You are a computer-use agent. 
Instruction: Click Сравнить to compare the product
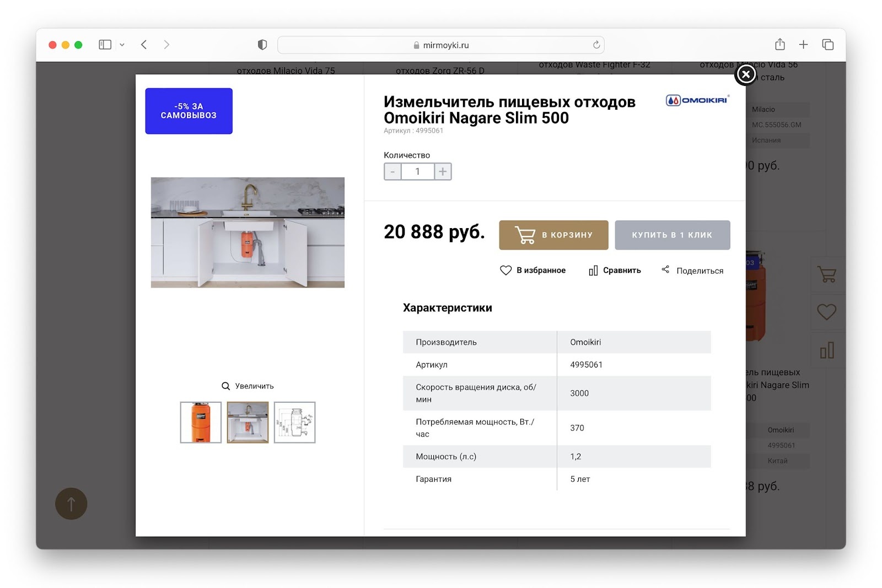[x=615, y=270]
